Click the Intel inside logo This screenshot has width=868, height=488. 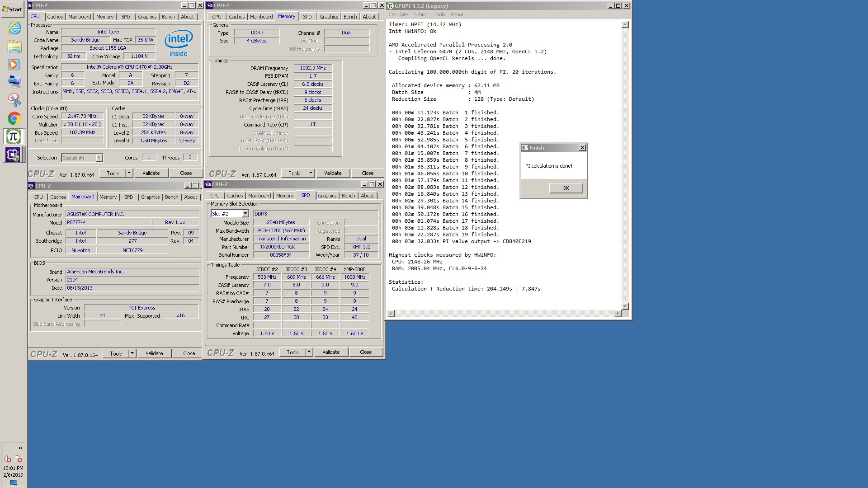tap(179, 43)
